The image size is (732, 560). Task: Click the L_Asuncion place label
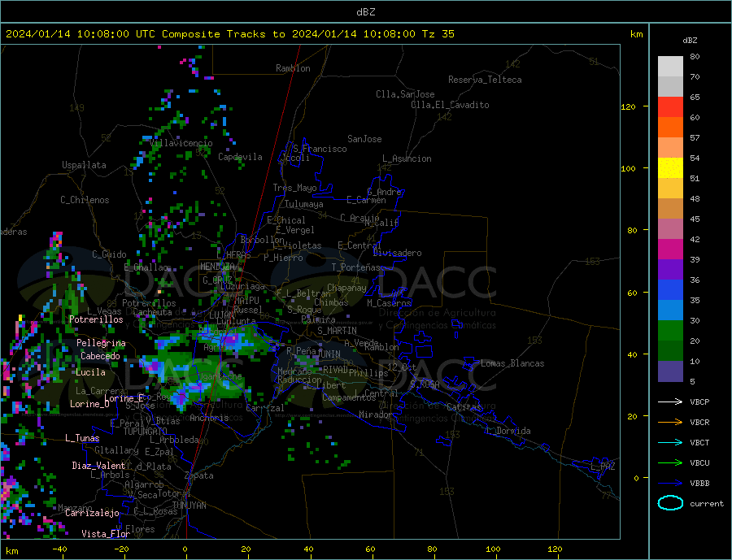pyautogui.click(x=407, y=158)
